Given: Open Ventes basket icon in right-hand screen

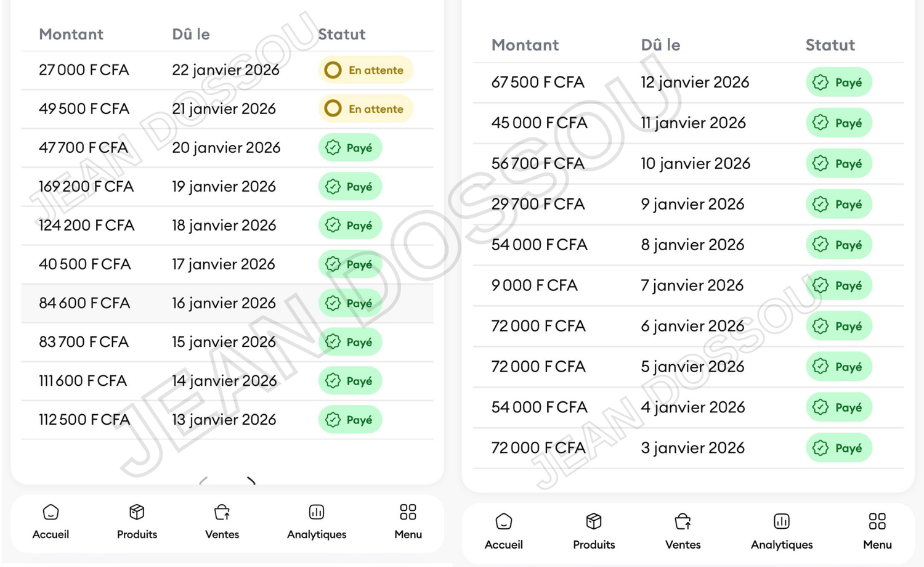Looking at the screenshot, I should tap(683, 521).
